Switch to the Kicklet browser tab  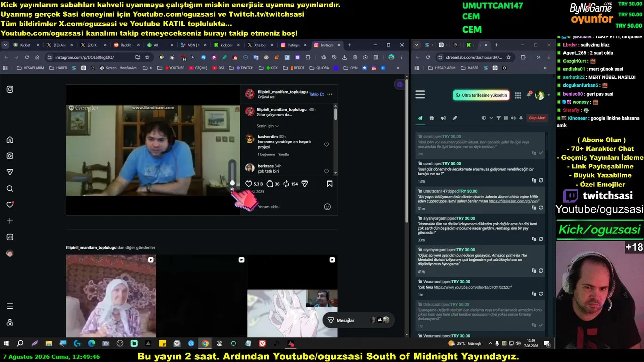[x=24, y=45]
